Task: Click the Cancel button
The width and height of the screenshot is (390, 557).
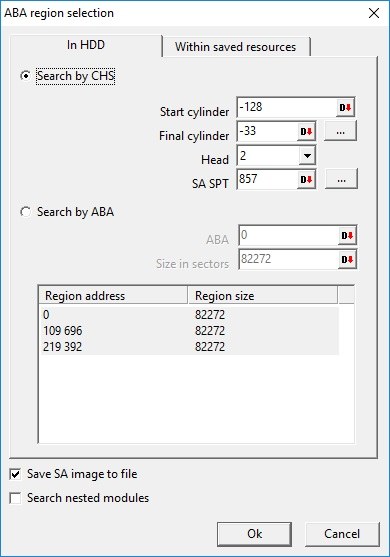Action: pos(342,534)
